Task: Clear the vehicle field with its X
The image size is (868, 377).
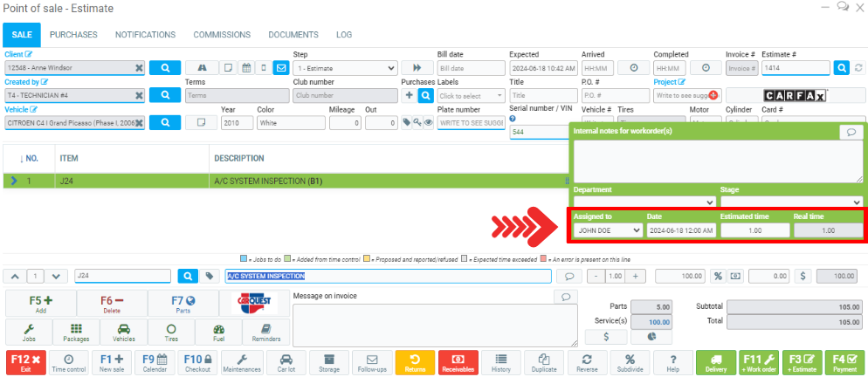Action: coord(138,123)
